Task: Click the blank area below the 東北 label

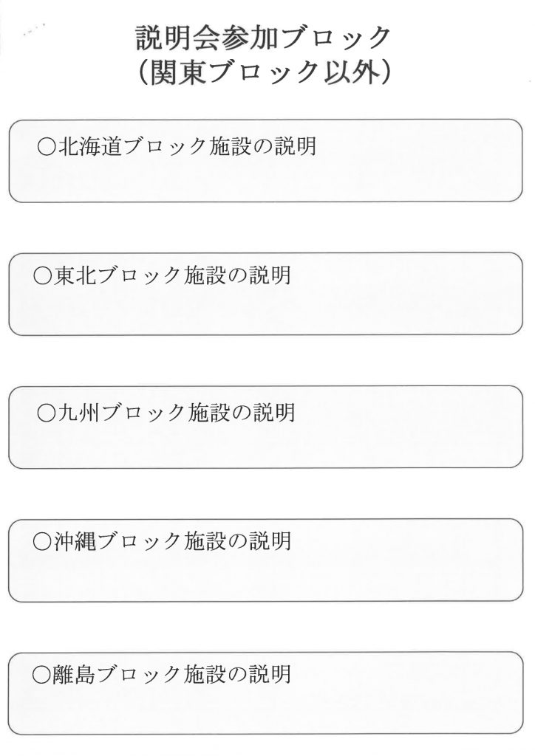Action: (x=265, y=309)
